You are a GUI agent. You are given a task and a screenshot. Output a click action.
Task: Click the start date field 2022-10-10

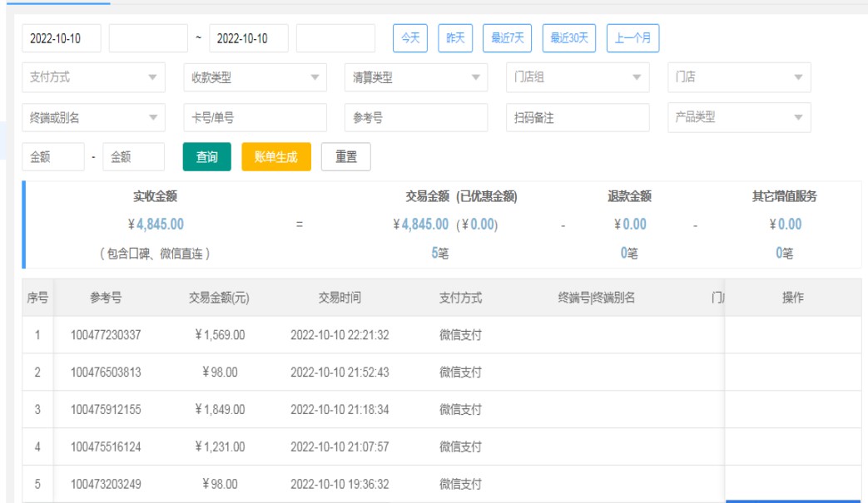[x=62, y=38]
